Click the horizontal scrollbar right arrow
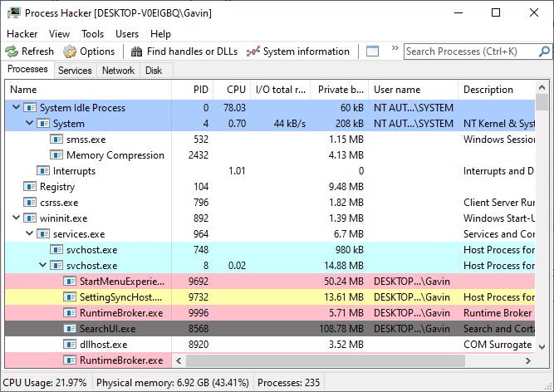 (528, 360)
